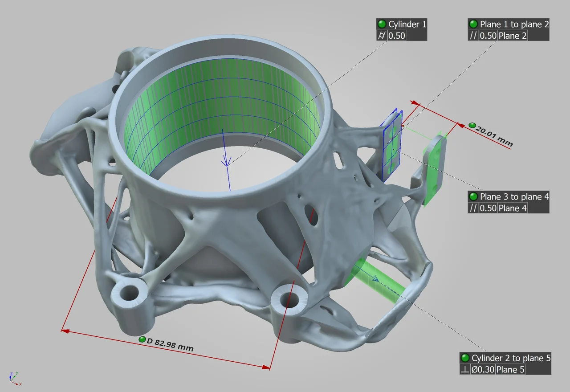Select the Ø0.30 tolerance value
Viewport: 570px width, 392px height.
pyautogui.click(x=483, y=369)
